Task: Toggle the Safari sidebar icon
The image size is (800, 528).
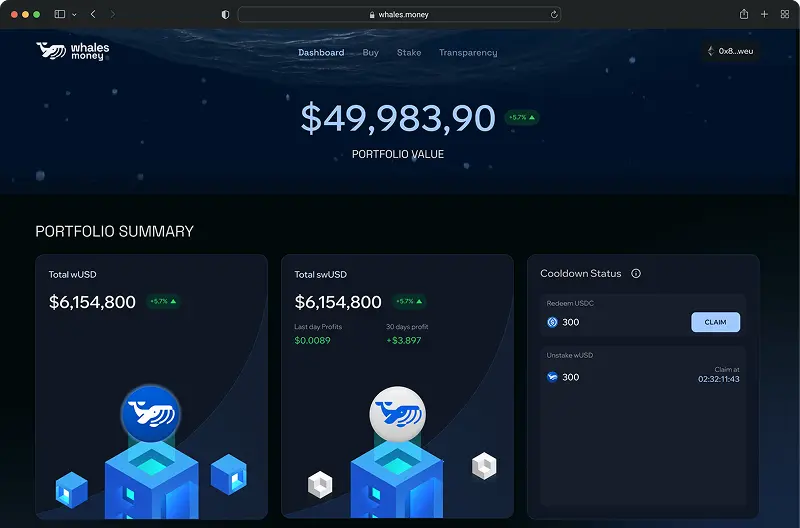Action: 60,14
